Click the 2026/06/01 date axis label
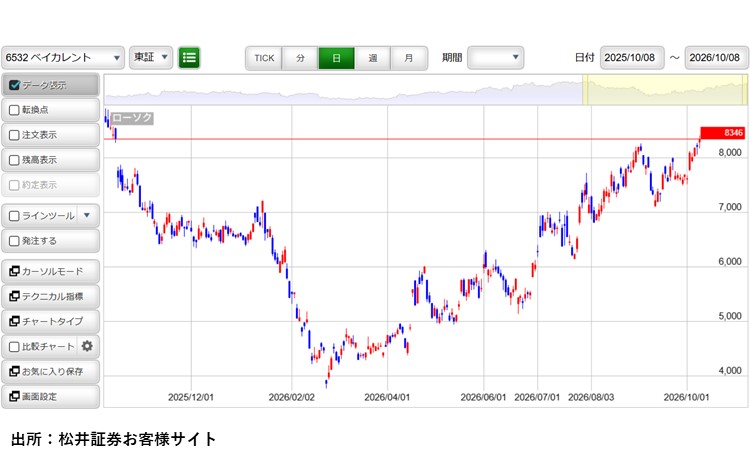Image resolution: width=750 pixels, height=454 pixels. click(x=483, y=397)
